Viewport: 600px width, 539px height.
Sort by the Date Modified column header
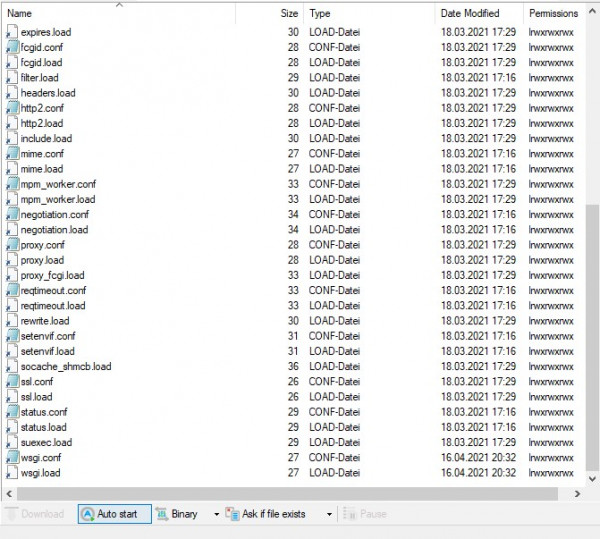coord(479,14)
